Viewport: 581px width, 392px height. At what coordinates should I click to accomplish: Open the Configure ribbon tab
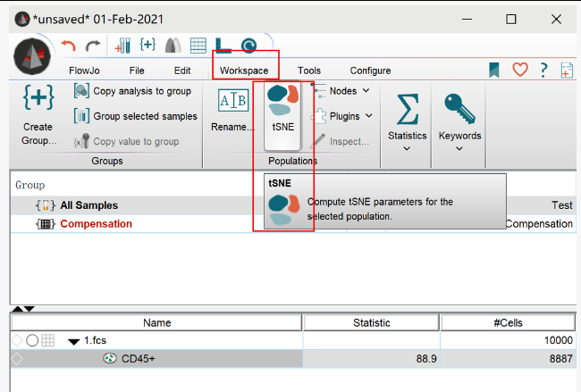coord(370,71)
